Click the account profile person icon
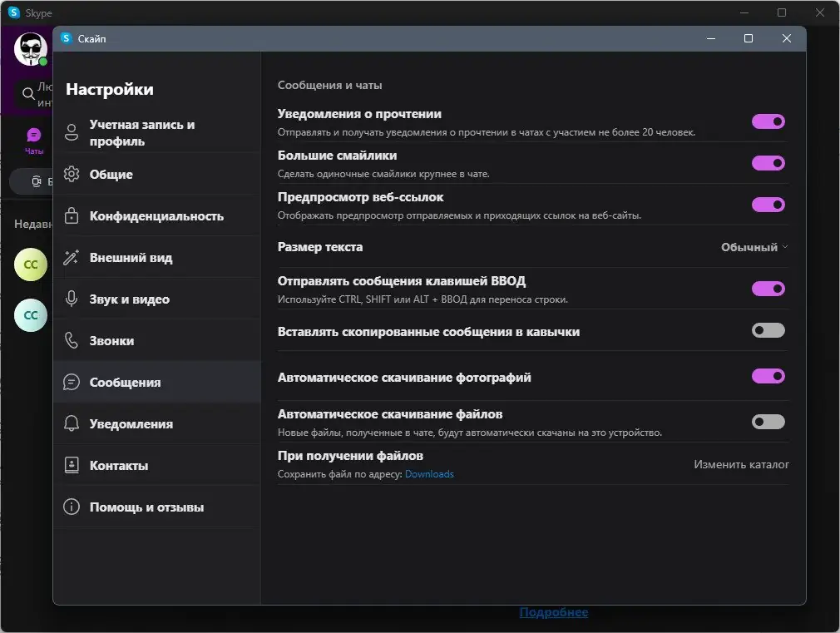 (72, 132)
